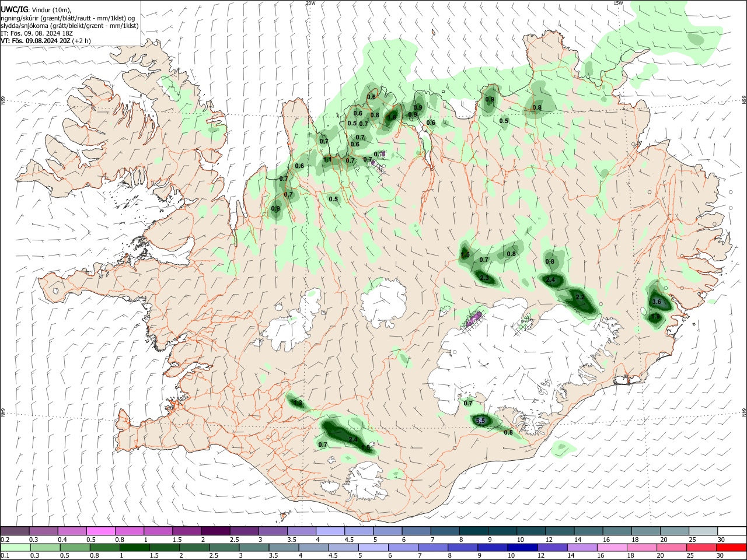Select the 2.4 value beside the 2.2 label
Viewport: 747px width, 560px height.
click(x=550, y=280)
